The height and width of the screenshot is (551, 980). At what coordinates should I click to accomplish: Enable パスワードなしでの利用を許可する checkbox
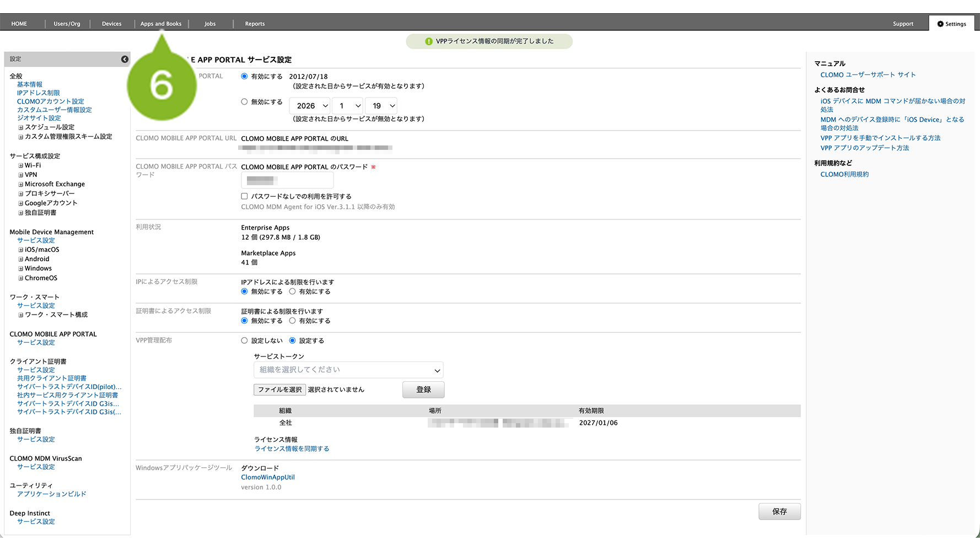click(244, 196)
